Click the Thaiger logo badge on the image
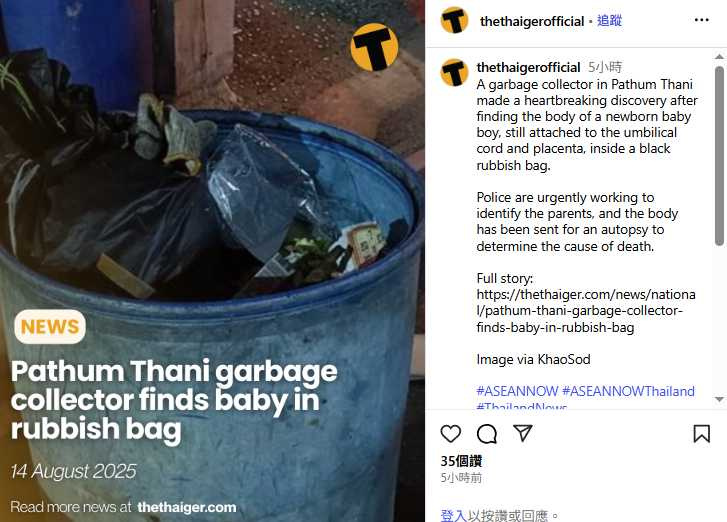This screenshot has width=727, height=522. point(374,47)
